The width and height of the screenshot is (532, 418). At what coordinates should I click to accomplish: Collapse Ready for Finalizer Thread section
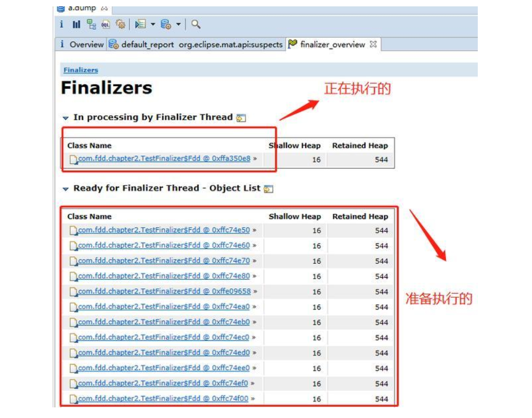pos(65,189)
